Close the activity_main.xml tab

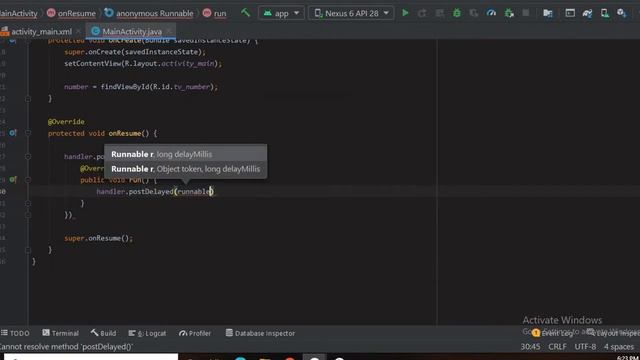[x=79, y=31]
